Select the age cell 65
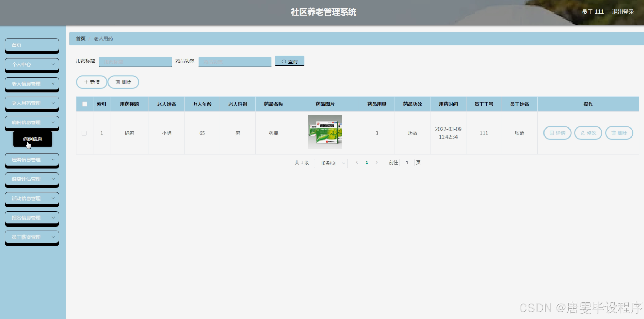This screenshot has width=644, height=319. coord(202,133)
